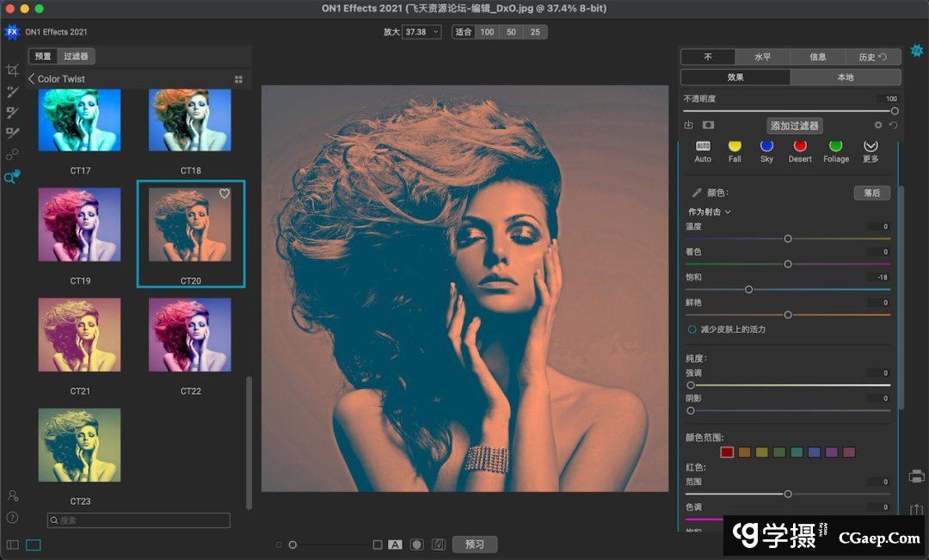The width and height of the screenshot is (929, 560).
Task: Click the gear settings icon beside 添加过滤器
Action: pyautogui.click(x=878, y=126)
